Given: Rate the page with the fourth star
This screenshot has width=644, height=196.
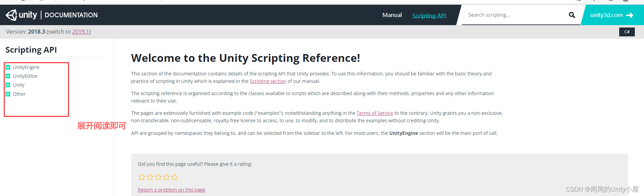Looking at the screenshot, I should point(166,177).
